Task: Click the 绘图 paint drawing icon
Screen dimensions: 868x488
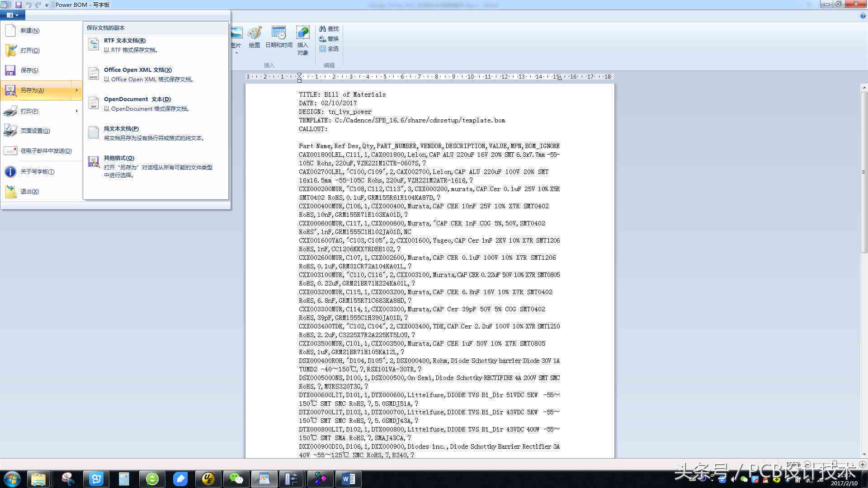Action: tap(255, 37)
